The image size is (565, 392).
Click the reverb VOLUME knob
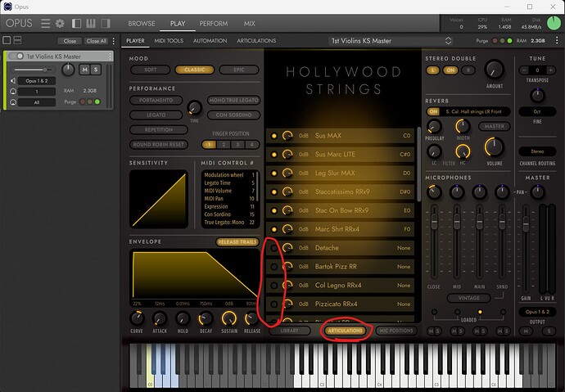(x=494, y=146)
